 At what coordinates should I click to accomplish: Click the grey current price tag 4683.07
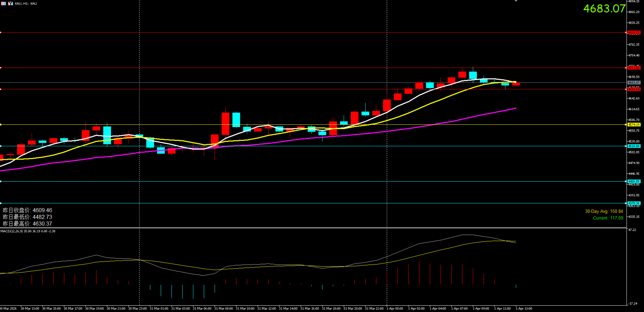[x=634, y=82]
